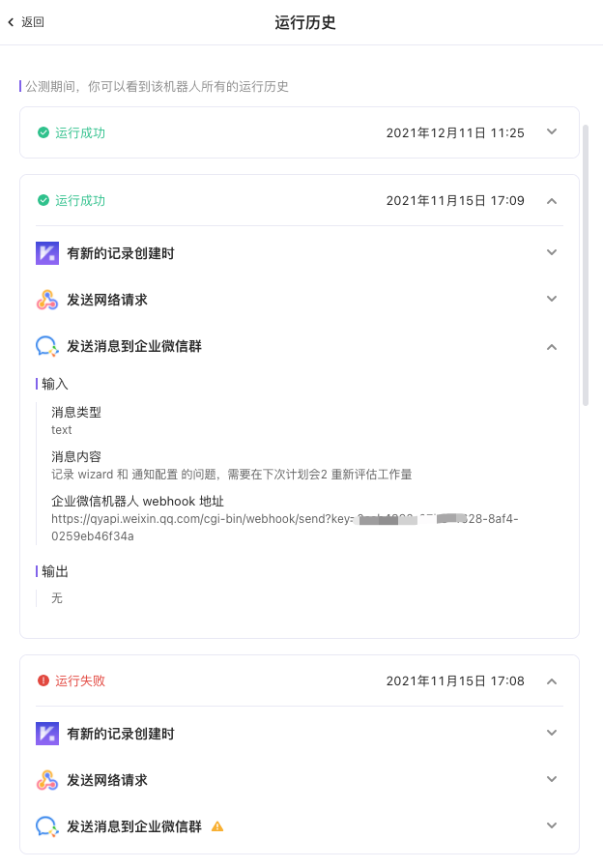Click the purple trigger icon in the 17:09 run
The width and height of the screenshot is (603, 868).
point(47,253)
